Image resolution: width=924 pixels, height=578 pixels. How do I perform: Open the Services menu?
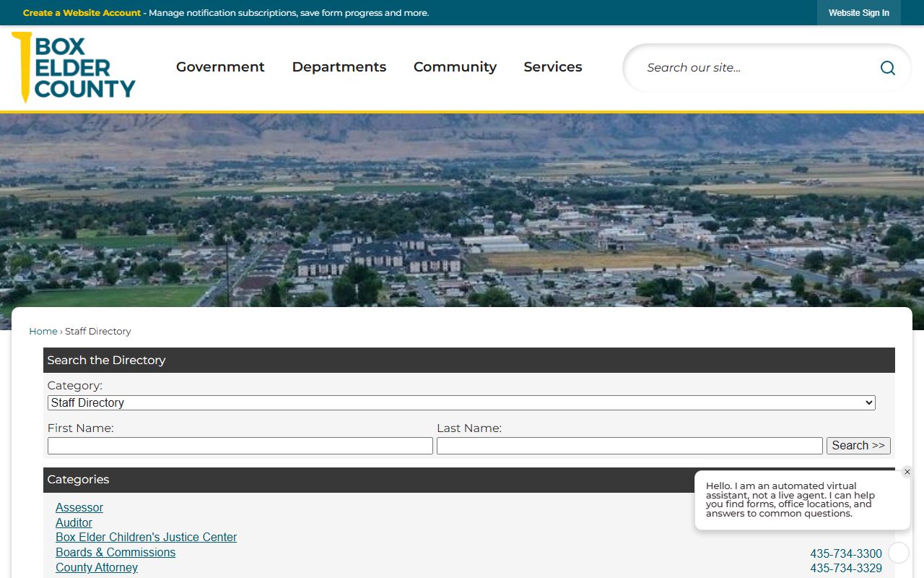tap(553, 67)
